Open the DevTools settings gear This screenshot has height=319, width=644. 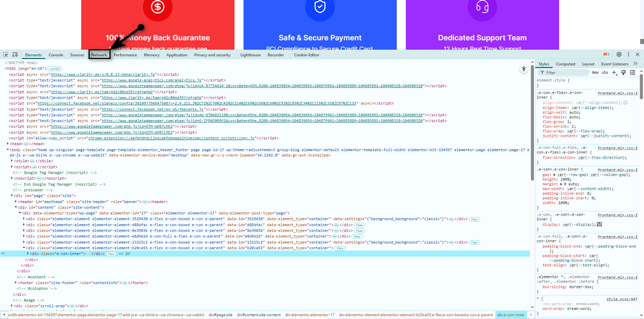[x=619, y=55]
